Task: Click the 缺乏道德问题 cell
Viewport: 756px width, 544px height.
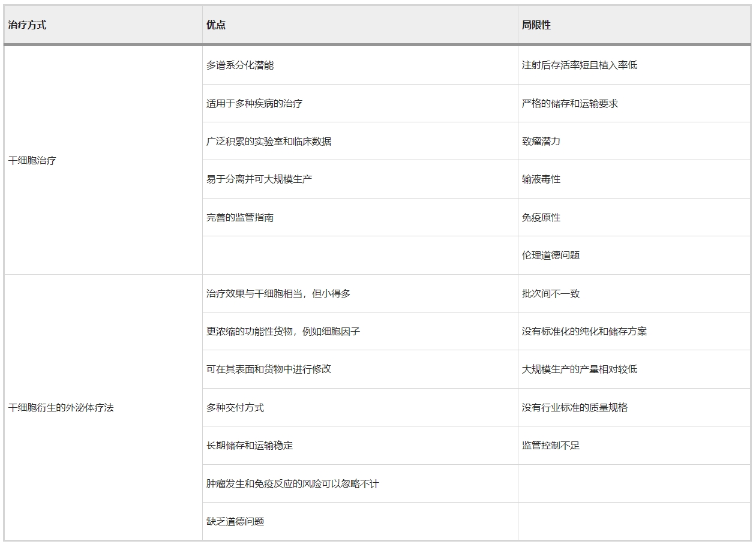Action: tap(233, 521)
